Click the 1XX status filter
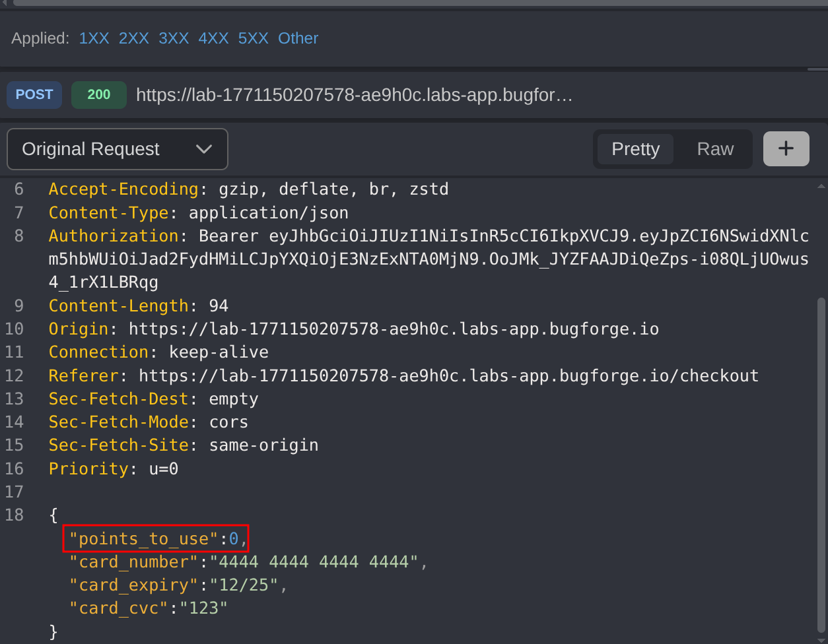828x644 pixels. 94,38
